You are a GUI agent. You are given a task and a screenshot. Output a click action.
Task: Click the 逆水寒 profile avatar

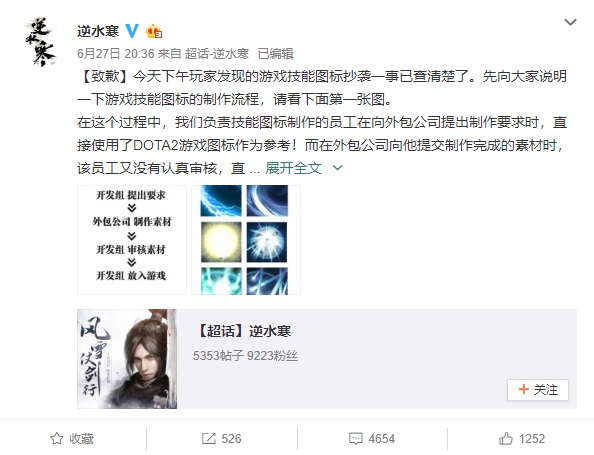[41, 42]
